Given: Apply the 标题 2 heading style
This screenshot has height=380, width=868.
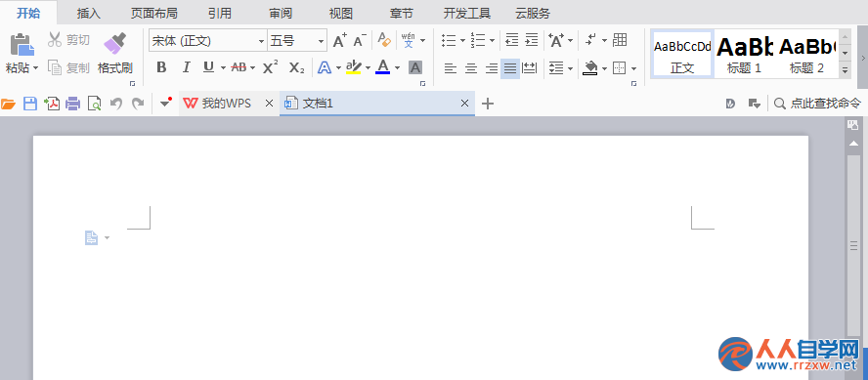Looking at the screenshot, I should click(806, 54).
